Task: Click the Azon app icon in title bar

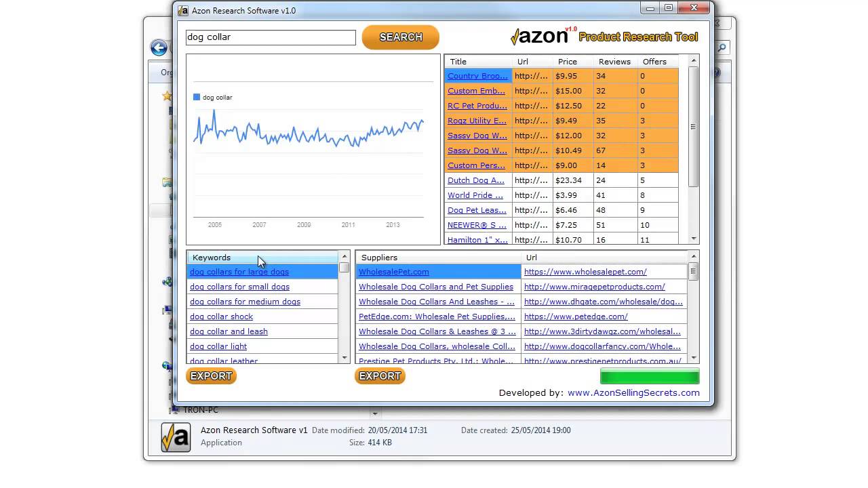Action: coord(183,10)
